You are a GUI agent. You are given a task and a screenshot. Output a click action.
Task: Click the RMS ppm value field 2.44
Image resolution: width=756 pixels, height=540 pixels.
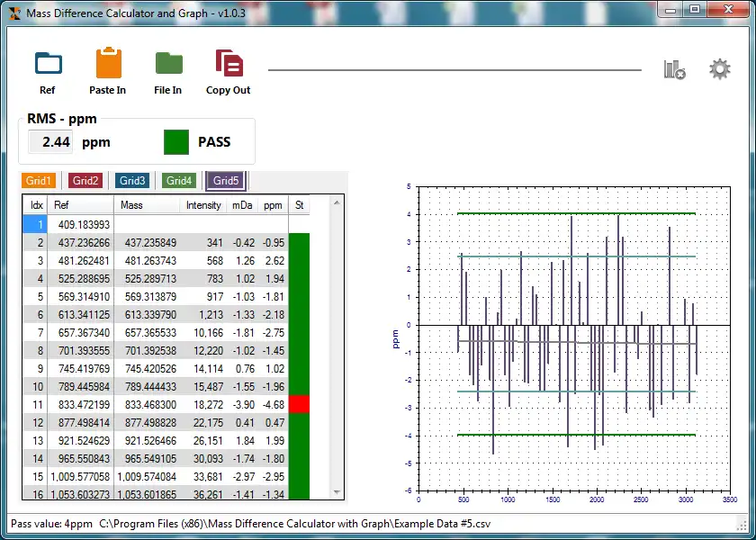point(50,142)
